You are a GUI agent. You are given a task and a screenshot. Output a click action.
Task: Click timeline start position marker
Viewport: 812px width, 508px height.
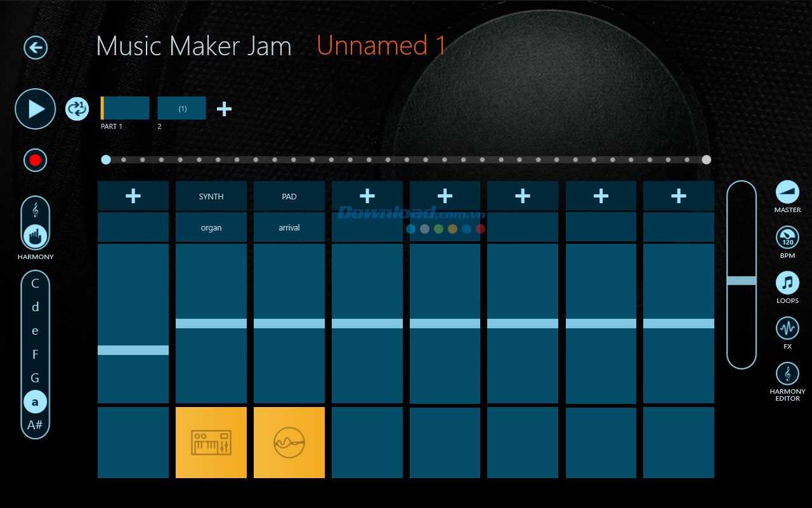point(106,159)
